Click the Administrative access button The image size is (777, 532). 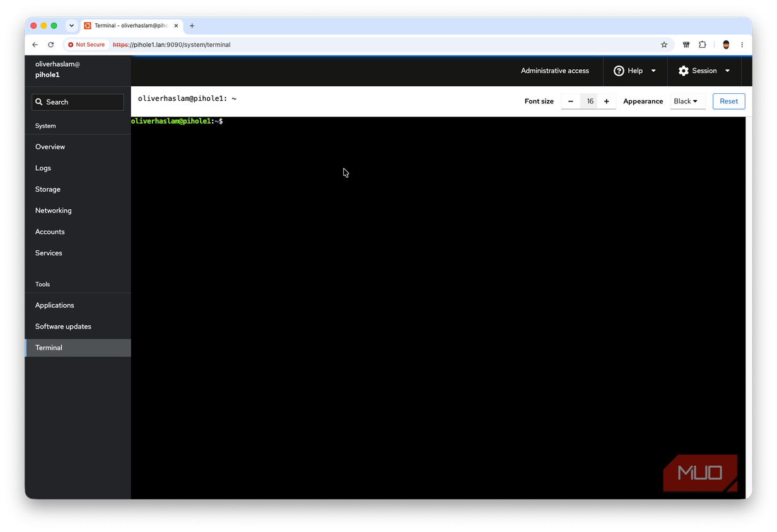tap(555, 71)
